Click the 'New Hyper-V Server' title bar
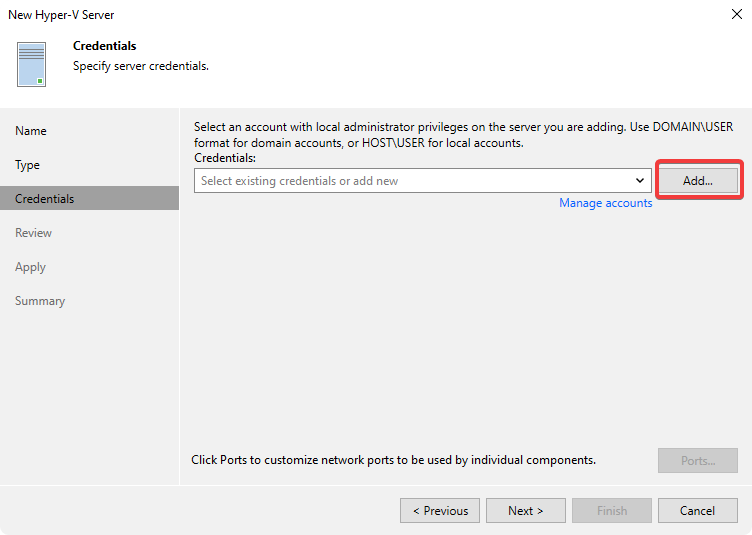The width and height of the screenshot is (752, 535). (x=300, y=15)
